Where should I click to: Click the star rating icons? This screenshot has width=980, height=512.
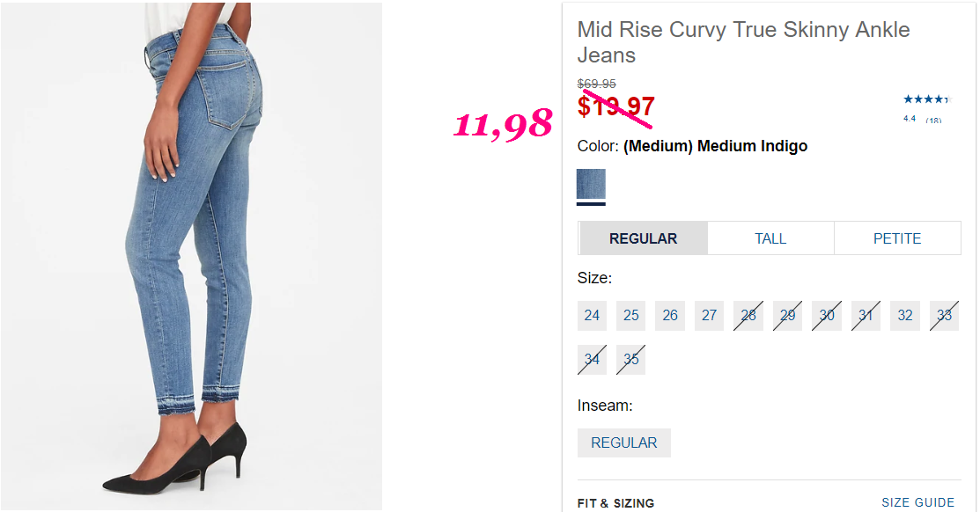coord(927,99)
